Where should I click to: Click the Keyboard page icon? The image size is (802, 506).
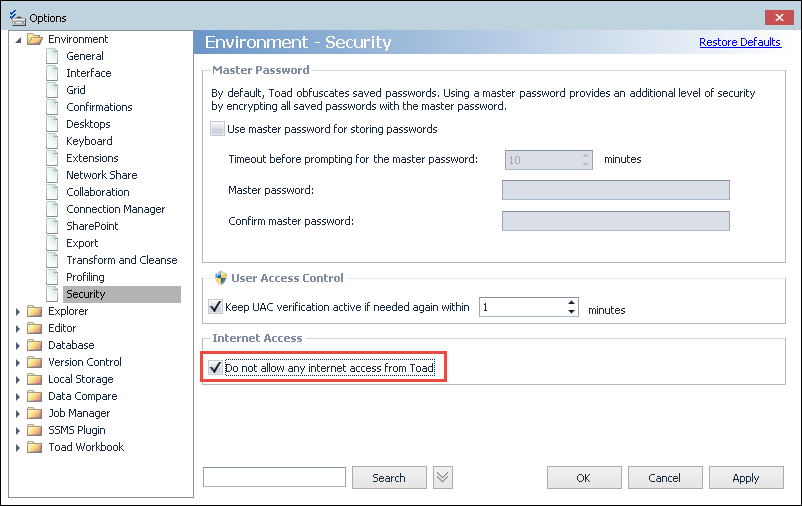53,141
